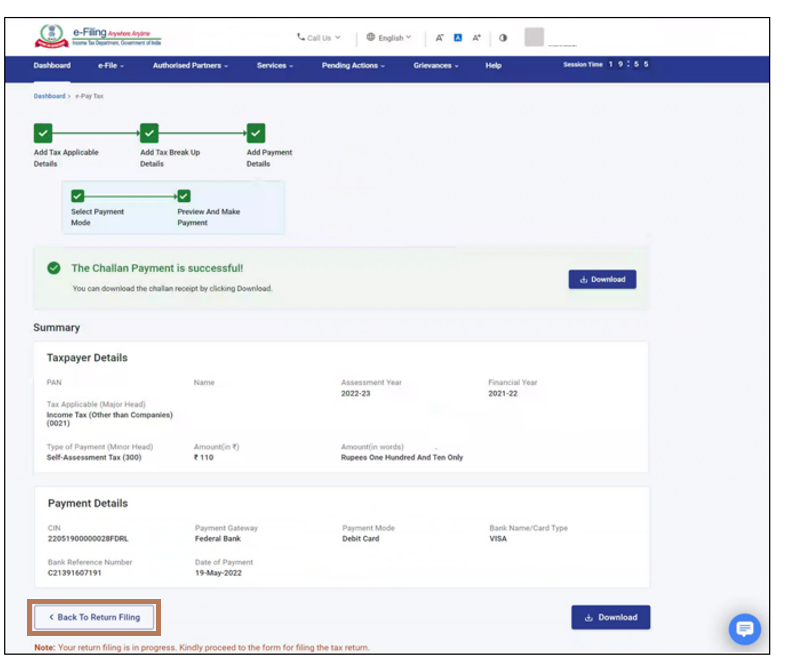Image resolution: width=789 pixels, height=662 pixels.
Task: Open the chat support bubble icon
Action: (x=744, y=629)
